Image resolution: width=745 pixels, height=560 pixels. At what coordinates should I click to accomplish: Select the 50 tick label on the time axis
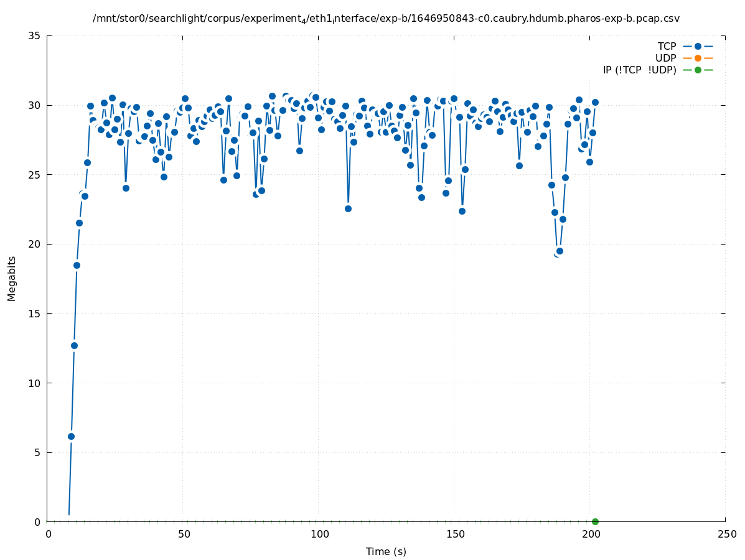tap(184, 534)
